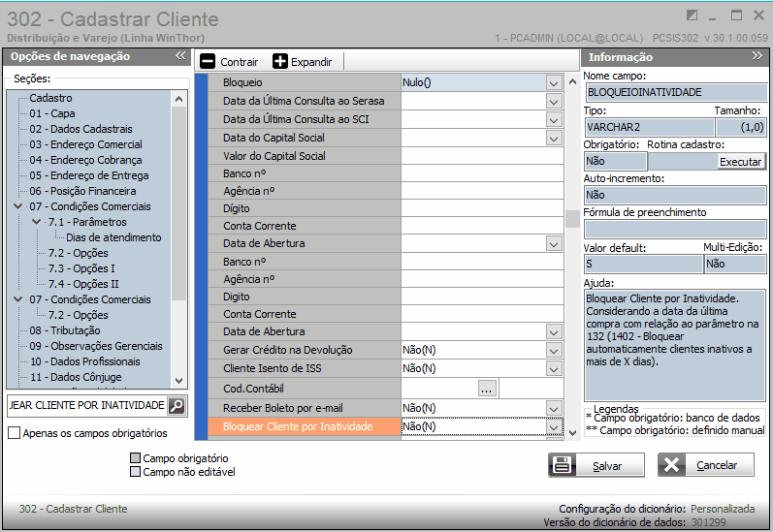Click the Salvar button
Image resolution: width=773 pixels, height=532 pixels.
(596, 465)
